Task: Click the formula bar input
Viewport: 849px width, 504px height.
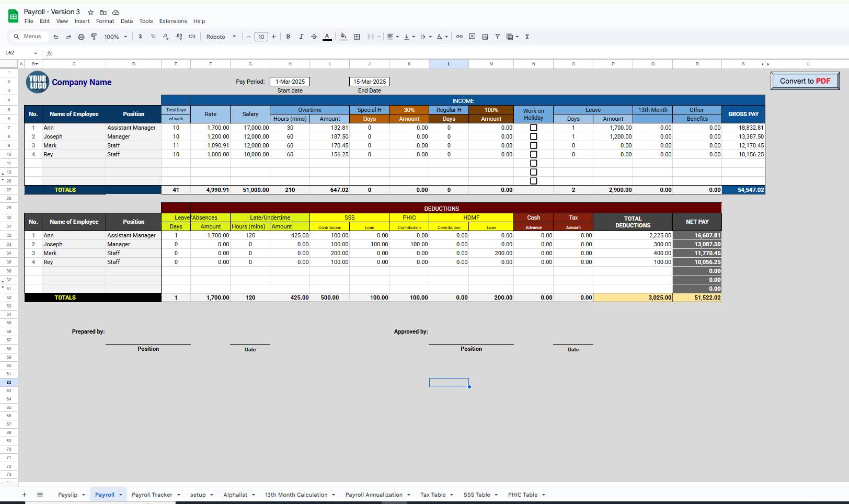Action: (450, 53)
